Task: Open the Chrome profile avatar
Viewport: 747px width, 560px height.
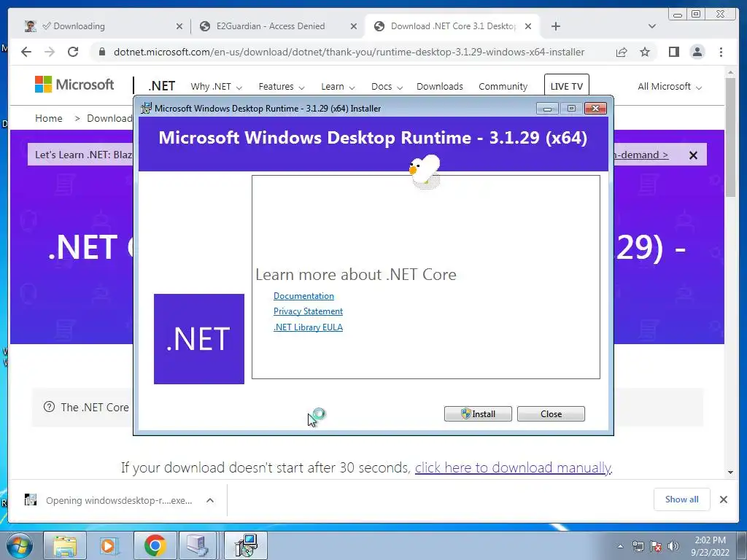Action: click(697, 52)
